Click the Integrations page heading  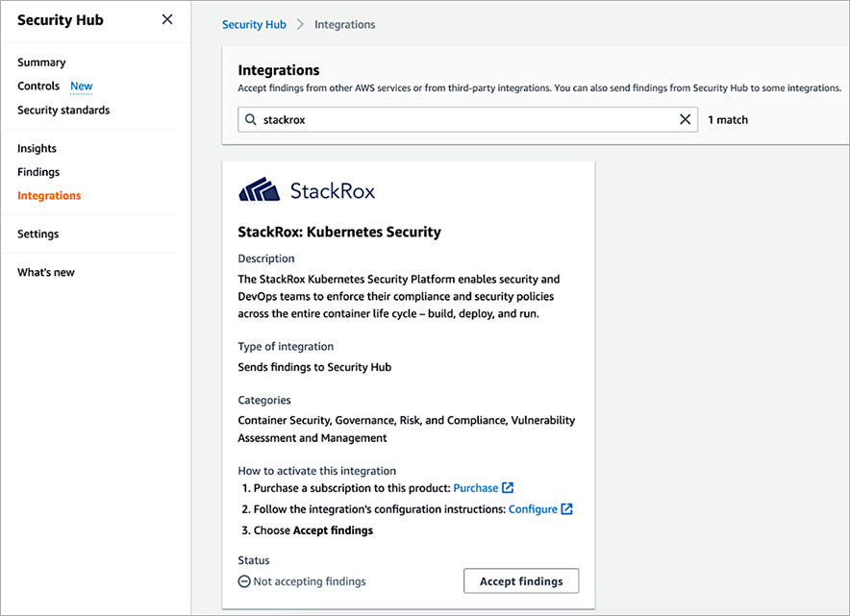(x=279, y=70)
